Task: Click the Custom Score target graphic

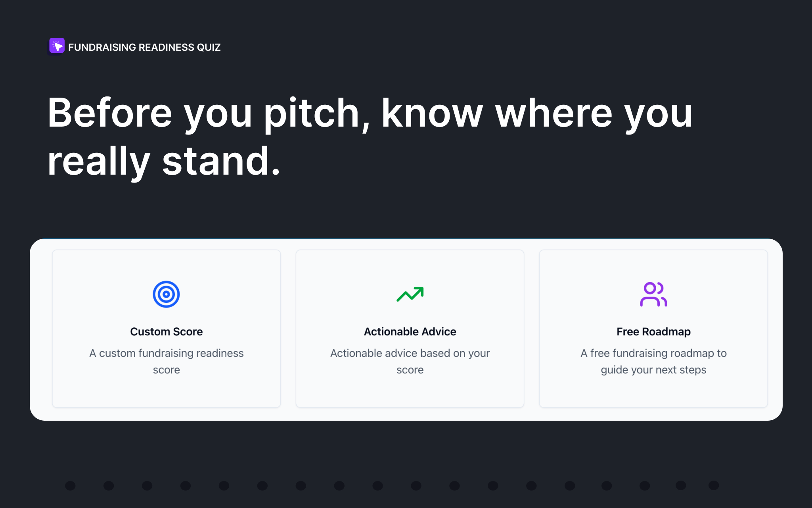Action: coord(166,294)
